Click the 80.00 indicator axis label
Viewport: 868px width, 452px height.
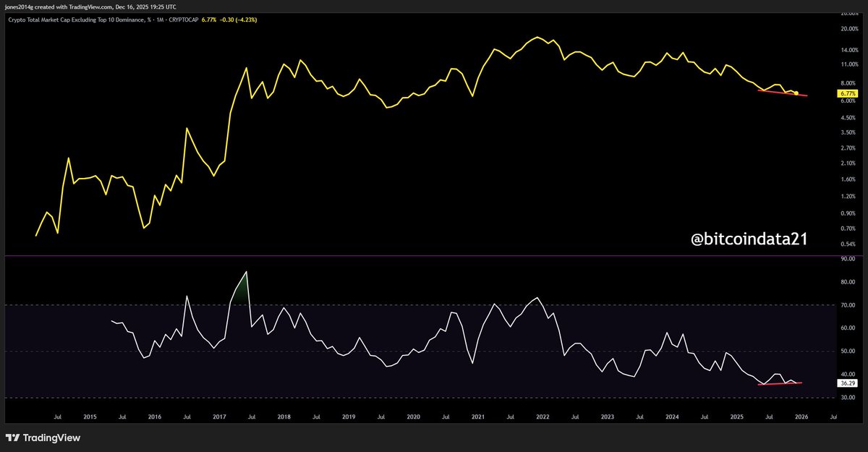click(x=848, y=282)
